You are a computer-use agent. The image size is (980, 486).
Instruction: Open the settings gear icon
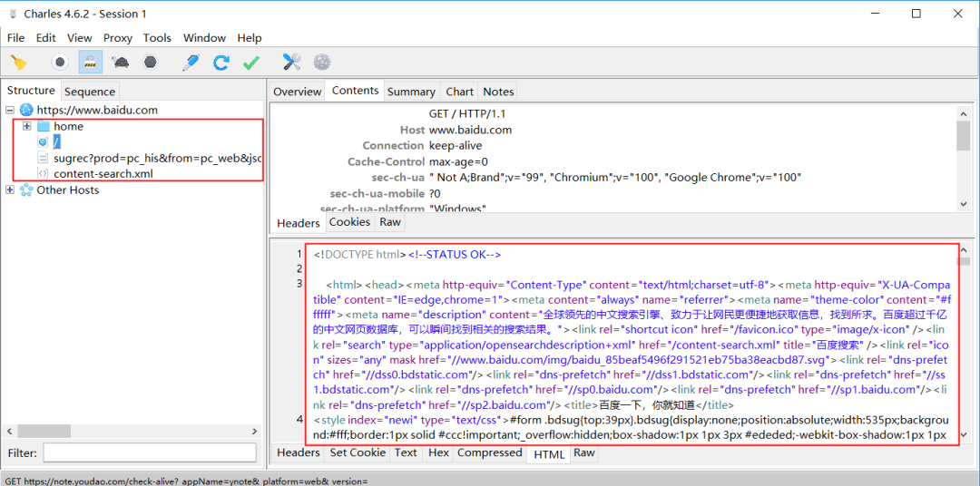(321, 63)
